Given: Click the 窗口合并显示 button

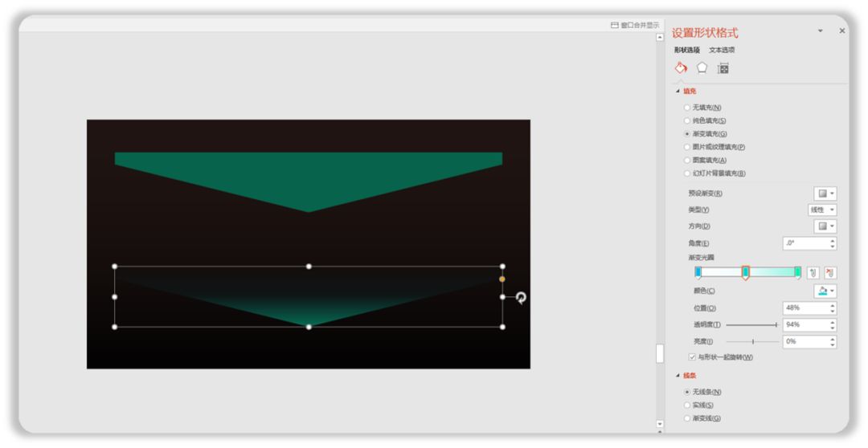Looking at the screenshot, I should [635, 25].
